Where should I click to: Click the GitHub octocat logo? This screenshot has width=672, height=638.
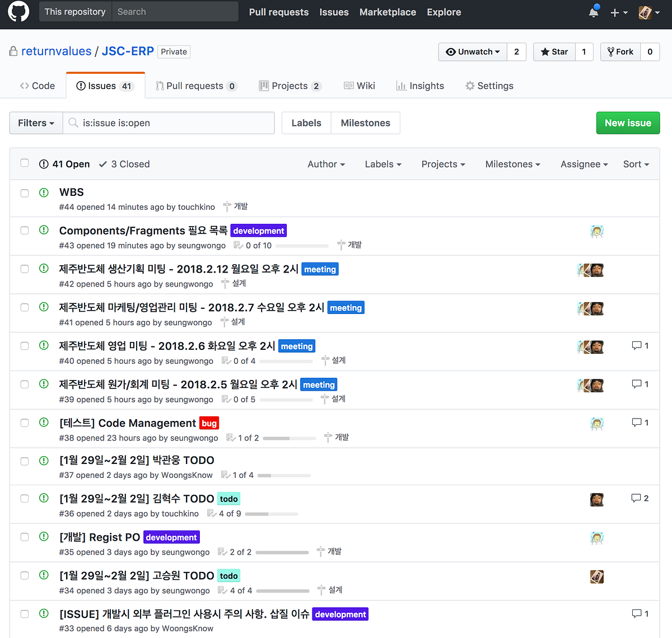[18, 12]
